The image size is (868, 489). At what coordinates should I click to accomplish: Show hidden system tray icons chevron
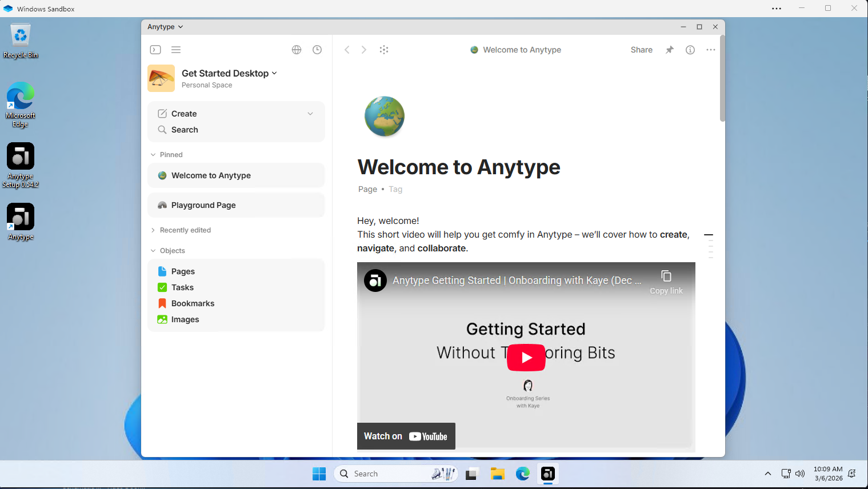point(768,474)
